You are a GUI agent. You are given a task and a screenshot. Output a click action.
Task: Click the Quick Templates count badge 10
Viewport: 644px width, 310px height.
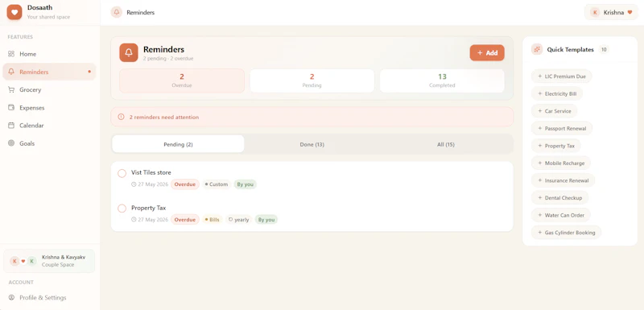(603, 50)
